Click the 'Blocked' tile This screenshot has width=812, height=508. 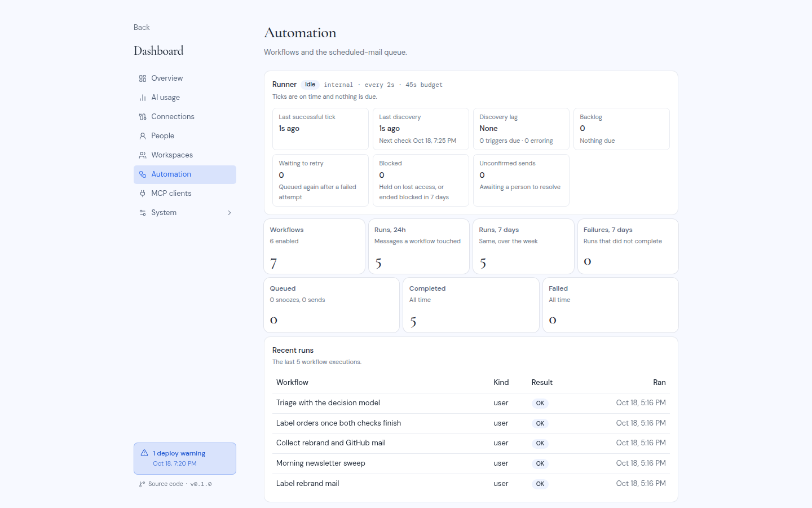(421, 181)
